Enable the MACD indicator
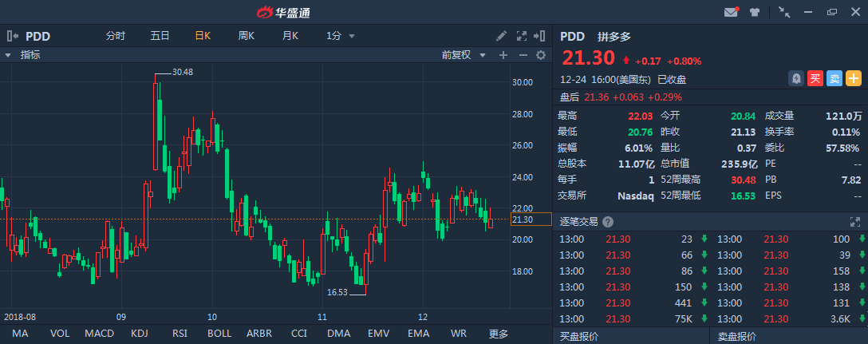This screenshot has height=344, width=868. coord(100,334)
